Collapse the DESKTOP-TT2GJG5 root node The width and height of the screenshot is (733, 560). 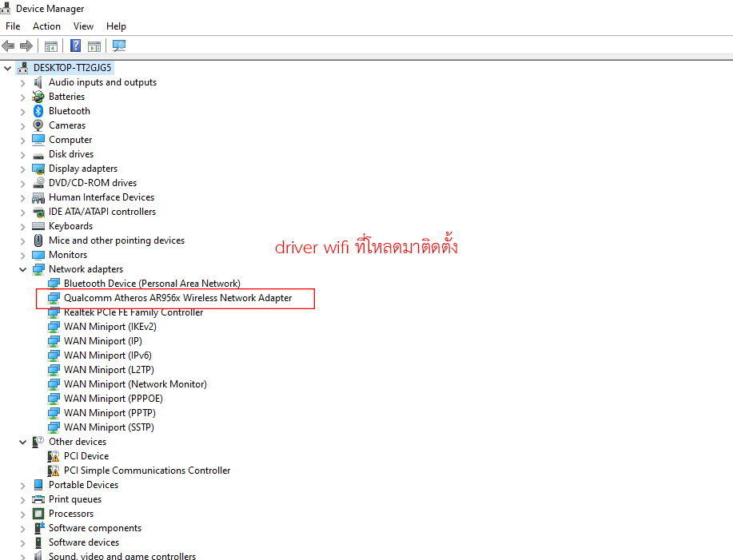(7, 68)
